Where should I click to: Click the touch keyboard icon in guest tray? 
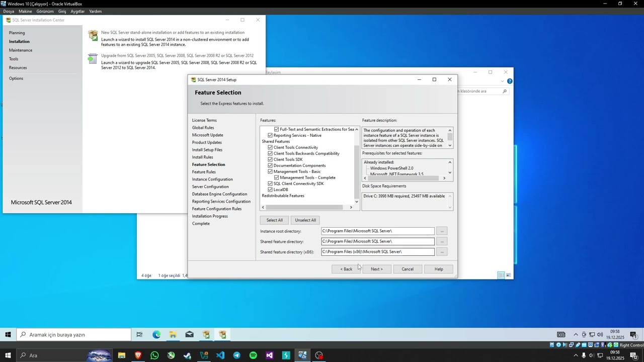[561, 335]
